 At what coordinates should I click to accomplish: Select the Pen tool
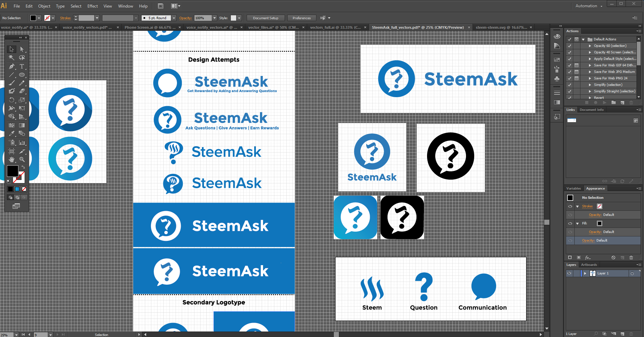pyautogui.click(x=12, y=66)
